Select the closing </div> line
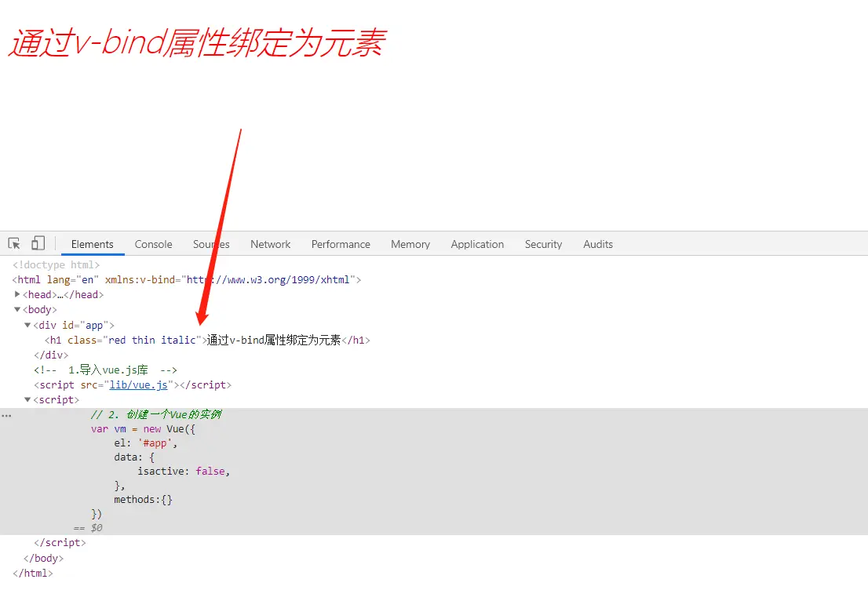 coord(51,355)
